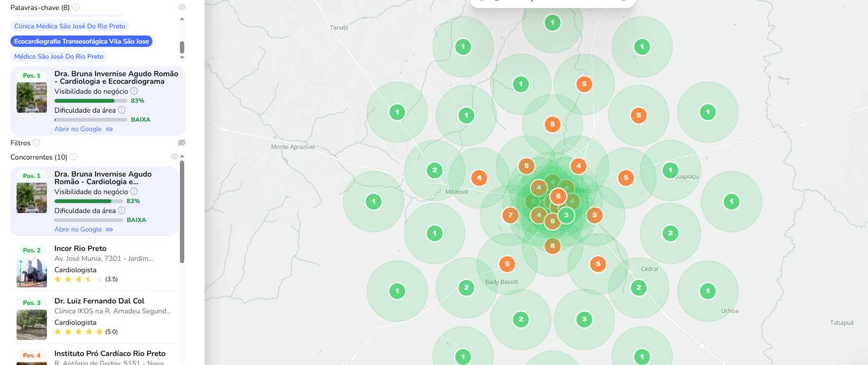This screenshot has width=868, height=365.
Task: Click top card 83% visibility progress bar
Action: [x=91, y=101]
